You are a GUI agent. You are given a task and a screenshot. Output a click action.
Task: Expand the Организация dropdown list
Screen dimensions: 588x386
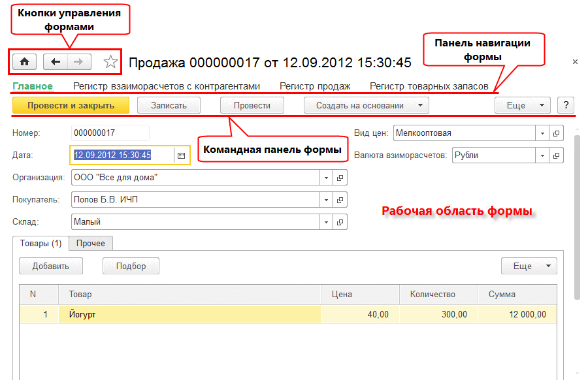pyautogui.click(x=326, y=178)
